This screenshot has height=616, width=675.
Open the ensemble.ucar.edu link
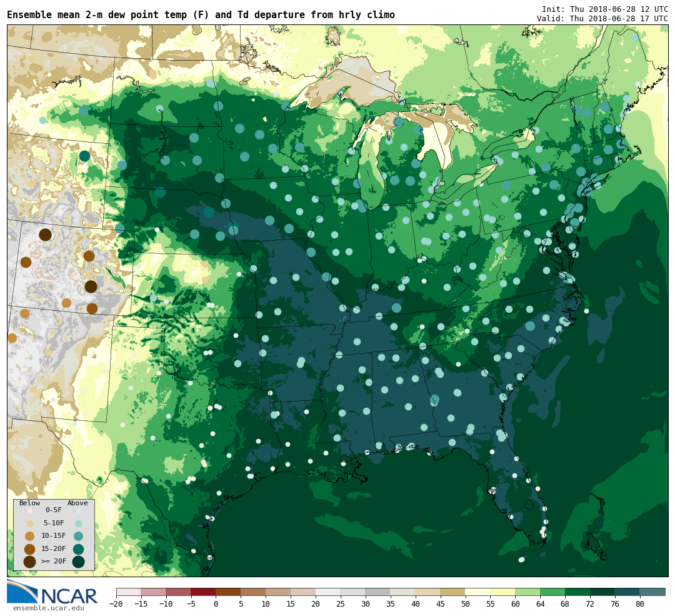(48, 608)
